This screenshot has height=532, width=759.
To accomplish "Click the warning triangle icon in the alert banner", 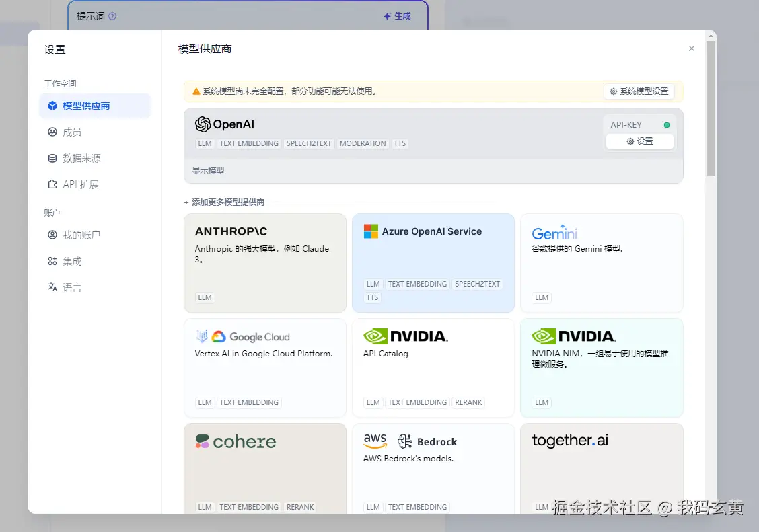I will point(196,91).
